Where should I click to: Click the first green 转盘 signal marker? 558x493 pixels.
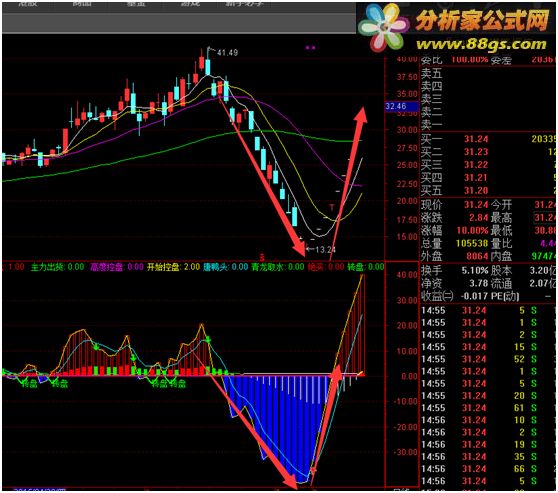(x=30, y=384)
